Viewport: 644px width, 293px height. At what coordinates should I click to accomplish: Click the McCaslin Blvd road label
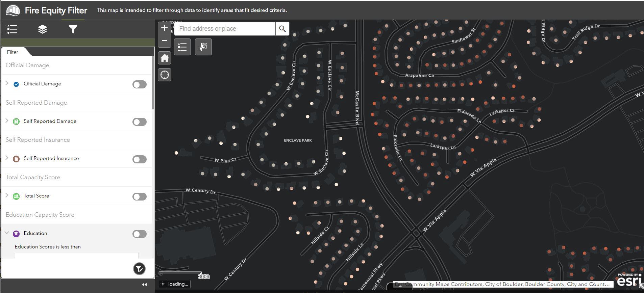coord(357,108)
